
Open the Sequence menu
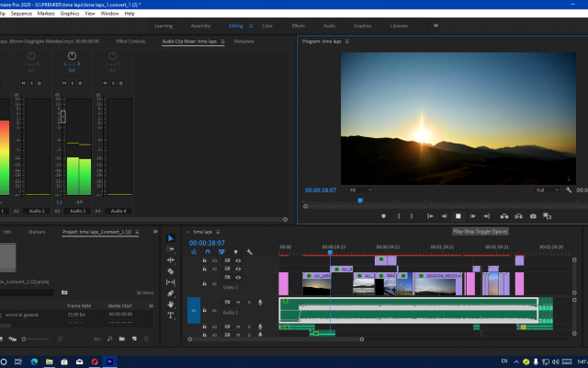pos(21,13)
